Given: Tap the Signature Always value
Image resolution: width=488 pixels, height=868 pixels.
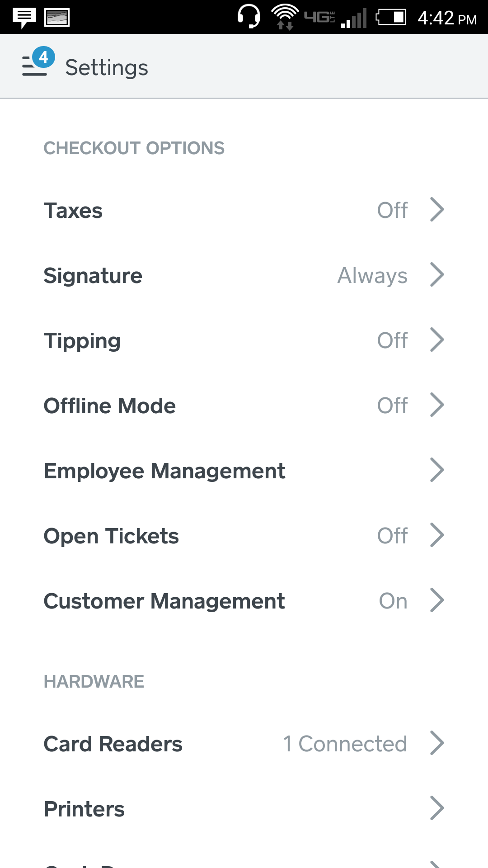Looking at the screenshot, I should coord(372,275).
